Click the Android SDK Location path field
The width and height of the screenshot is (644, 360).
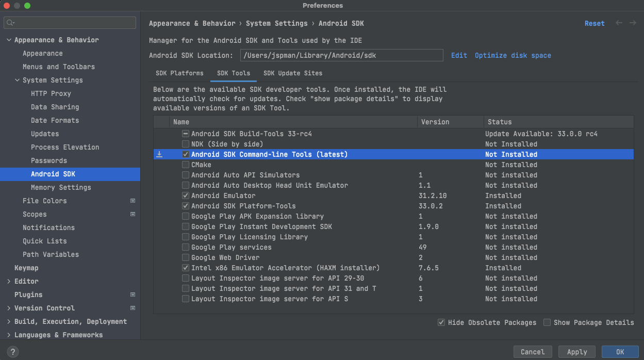click(x=342, y=55)
